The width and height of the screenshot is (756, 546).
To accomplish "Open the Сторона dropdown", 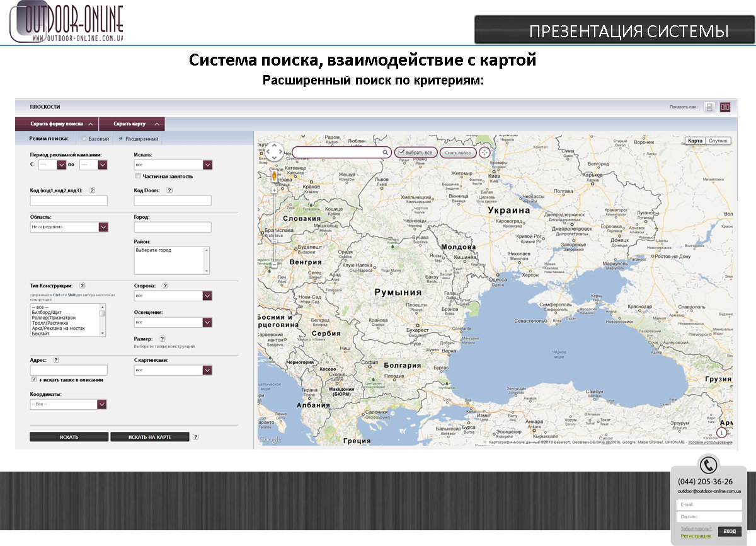I will (173, 295).
